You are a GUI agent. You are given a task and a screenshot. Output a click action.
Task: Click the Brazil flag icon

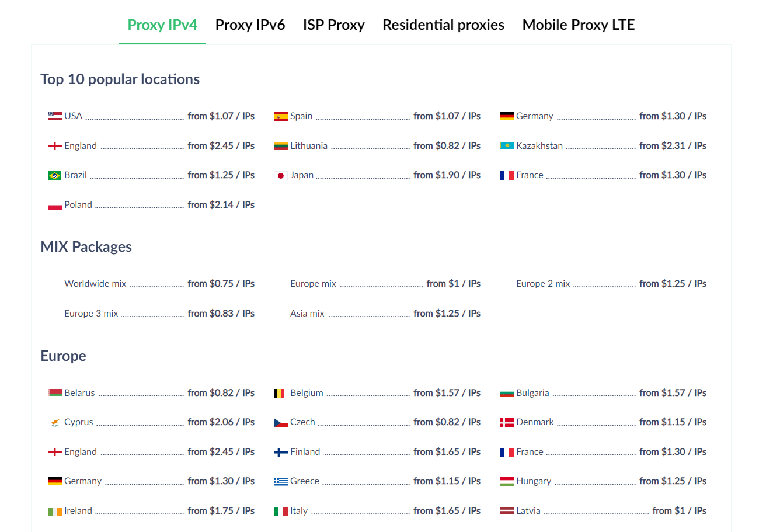[x=55, y=175]
